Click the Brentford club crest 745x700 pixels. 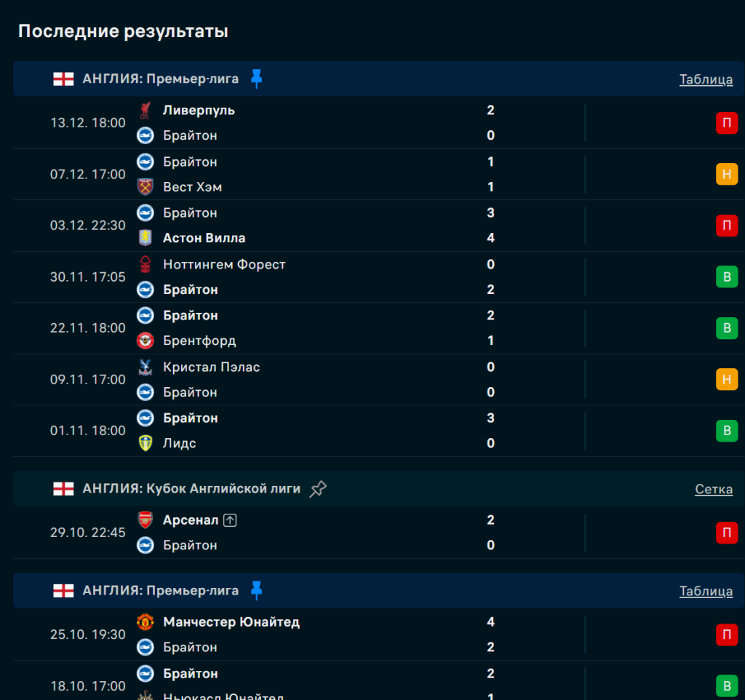(x=146, y=341)
